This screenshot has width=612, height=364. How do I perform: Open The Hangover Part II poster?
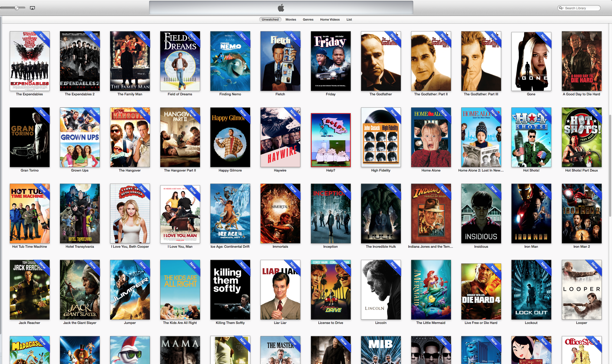180,137
